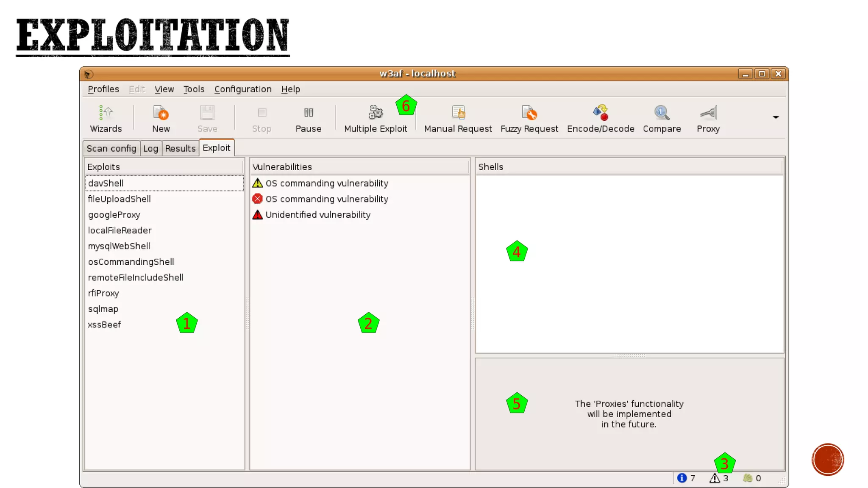
Task: Open the Profiles menu
Action: (x=103, y=89)
